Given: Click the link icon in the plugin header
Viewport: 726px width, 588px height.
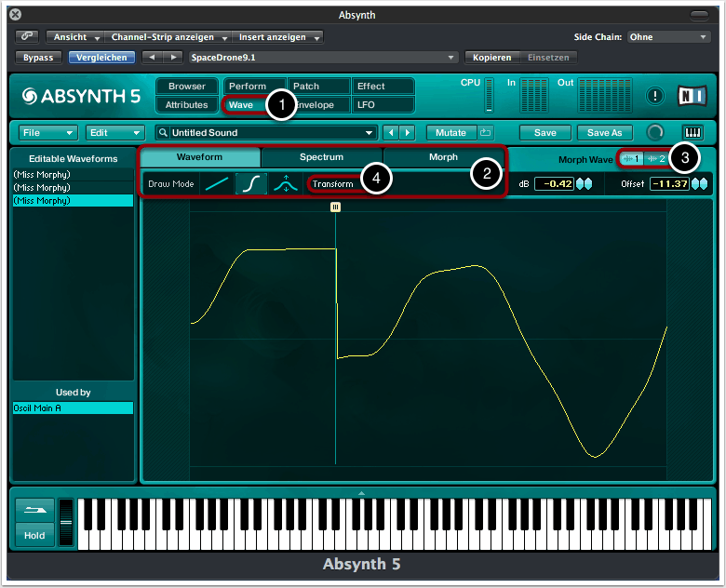Looking at the screenshot, I should click(28, 37).
